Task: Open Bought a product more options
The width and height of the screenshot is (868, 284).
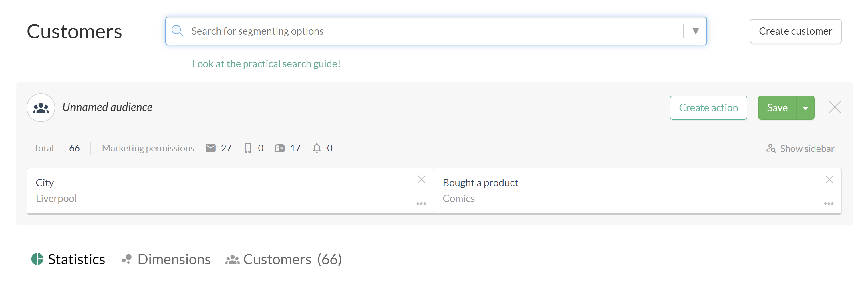Action: [x=829, y=204]
